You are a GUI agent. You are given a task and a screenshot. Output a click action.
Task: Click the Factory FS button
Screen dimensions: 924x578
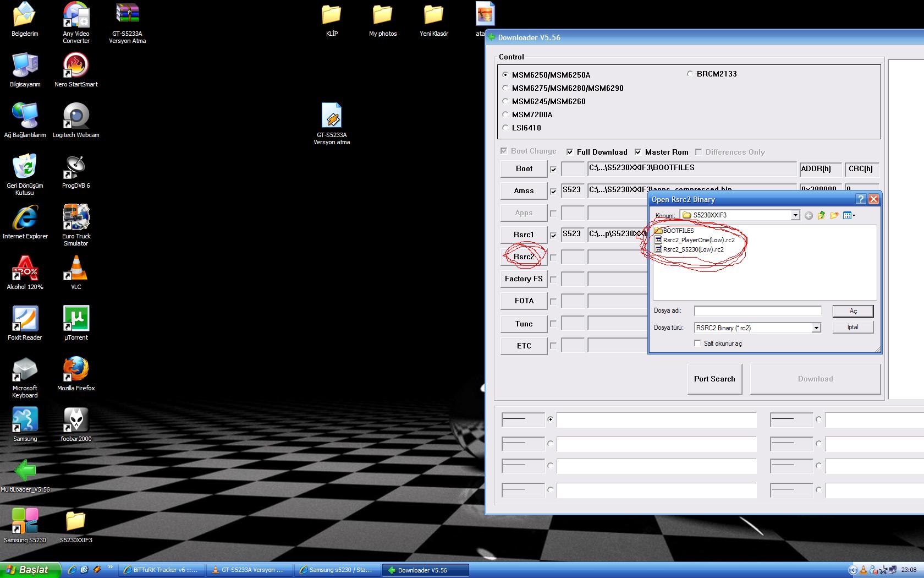coord(524,279)
